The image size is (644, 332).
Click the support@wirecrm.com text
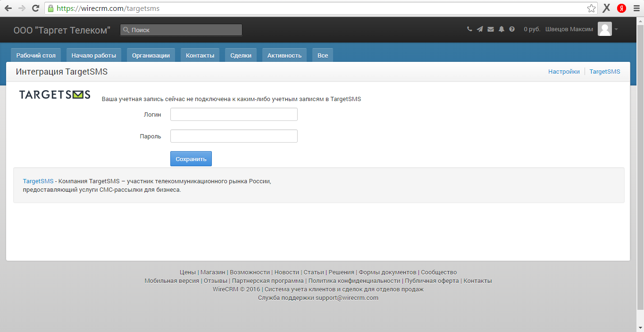click(347, 298)
